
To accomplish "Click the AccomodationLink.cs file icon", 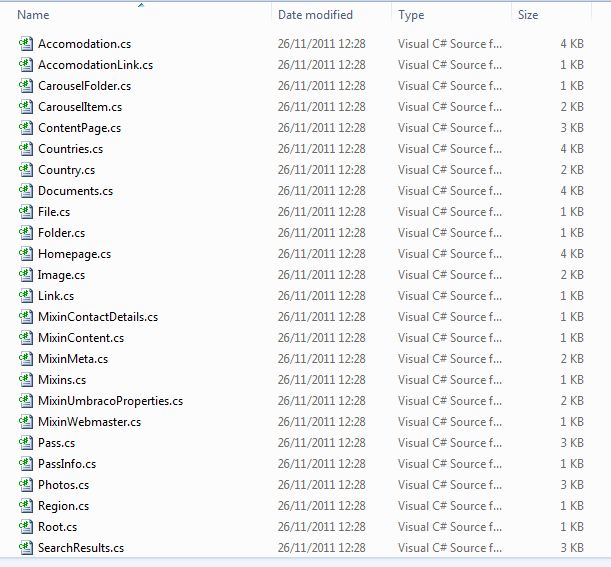I will click(26, 65).
